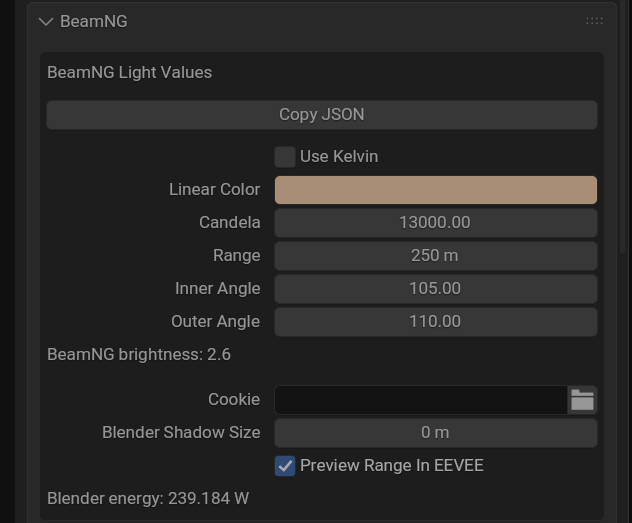Enable the Use Kelvin checkbox
The height and width of the screenshot is (523, 632).
tap(285, 157)
